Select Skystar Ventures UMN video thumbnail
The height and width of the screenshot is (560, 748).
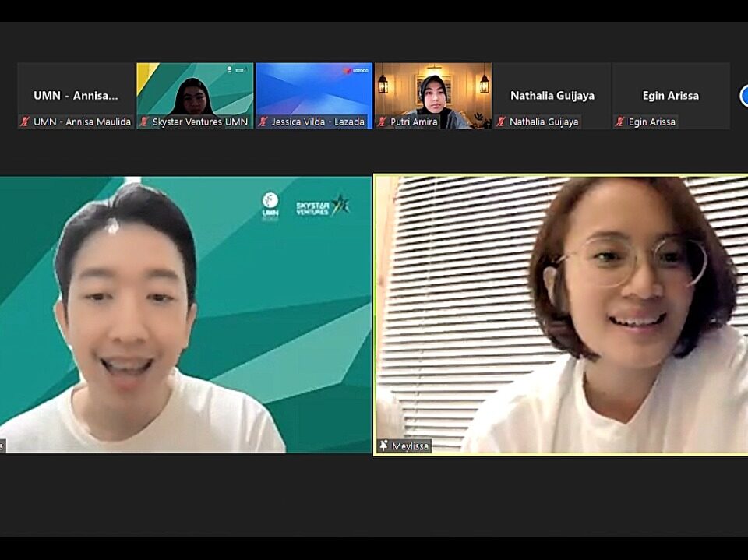point(195,90)
